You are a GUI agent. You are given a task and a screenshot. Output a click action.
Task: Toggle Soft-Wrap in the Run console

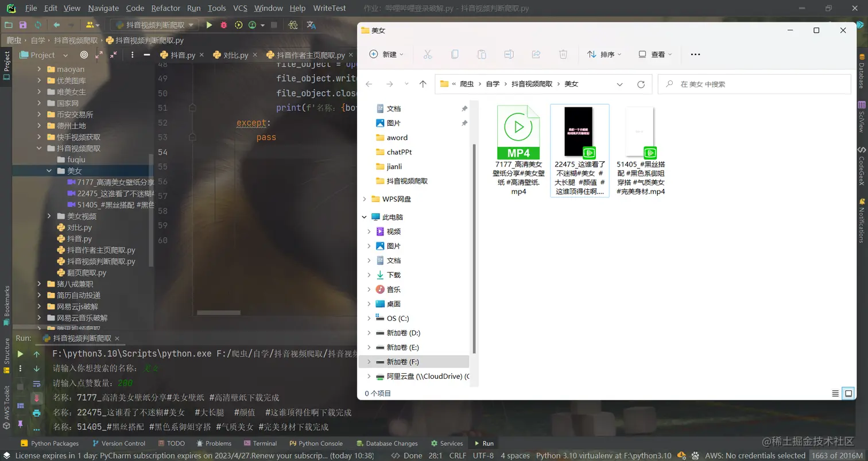tap(37, 383)
